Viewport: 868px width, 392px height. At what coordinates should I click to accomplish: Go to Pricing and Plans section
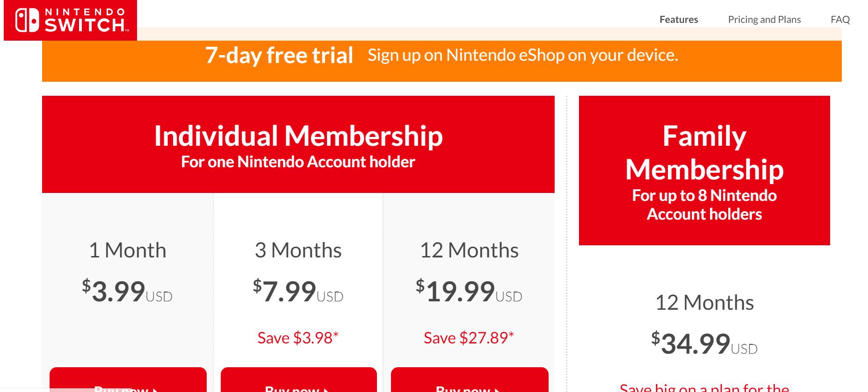(x=764, y=20)
